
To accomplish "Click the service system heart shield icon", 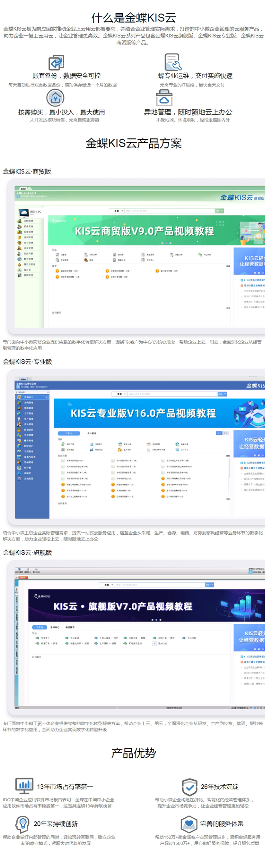I will point(189,823).
